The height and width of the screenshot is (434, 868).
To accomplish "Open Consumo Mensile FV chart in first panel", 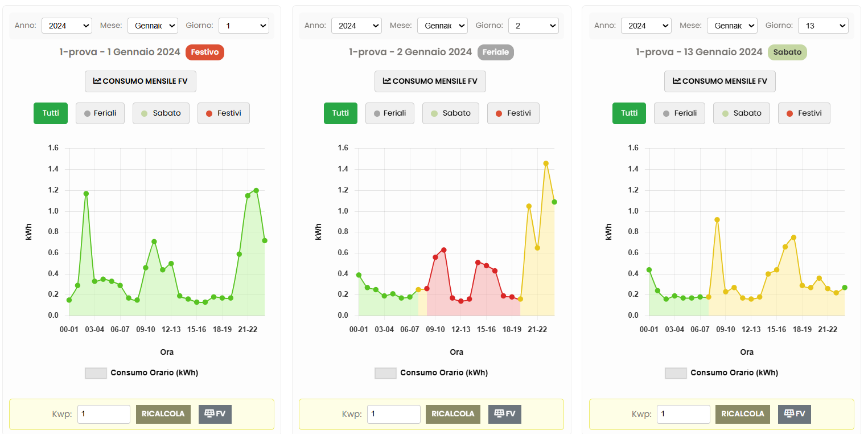I will click(x=140, y=81).
